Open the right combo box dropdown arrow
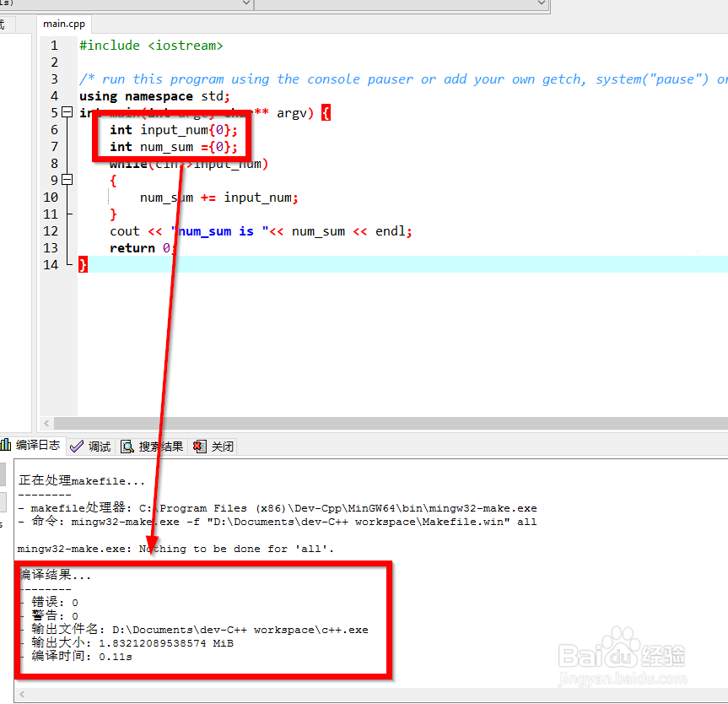Screen dimensions: 728x704 (542, 3)
